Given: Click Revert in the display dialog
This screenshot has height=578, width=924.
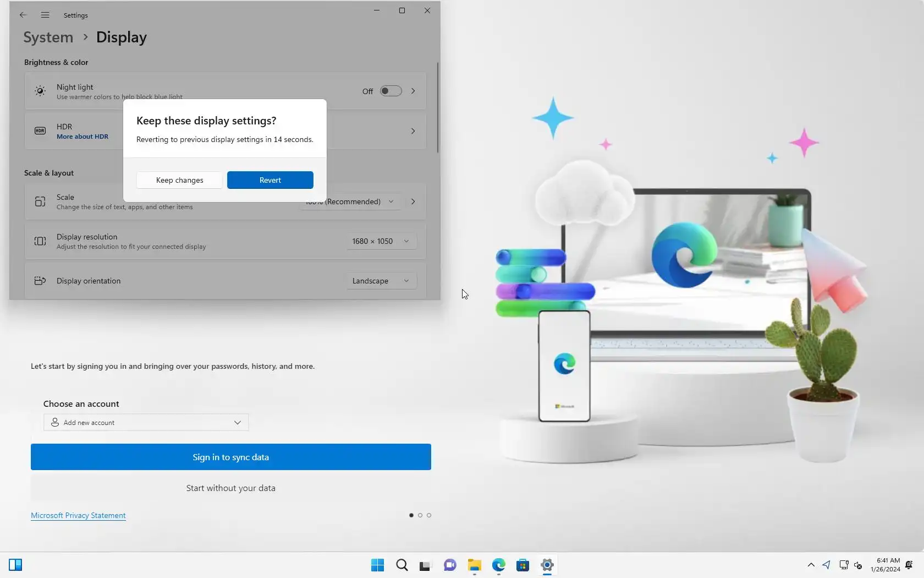Looking at the screenshot, I should 270,180.
